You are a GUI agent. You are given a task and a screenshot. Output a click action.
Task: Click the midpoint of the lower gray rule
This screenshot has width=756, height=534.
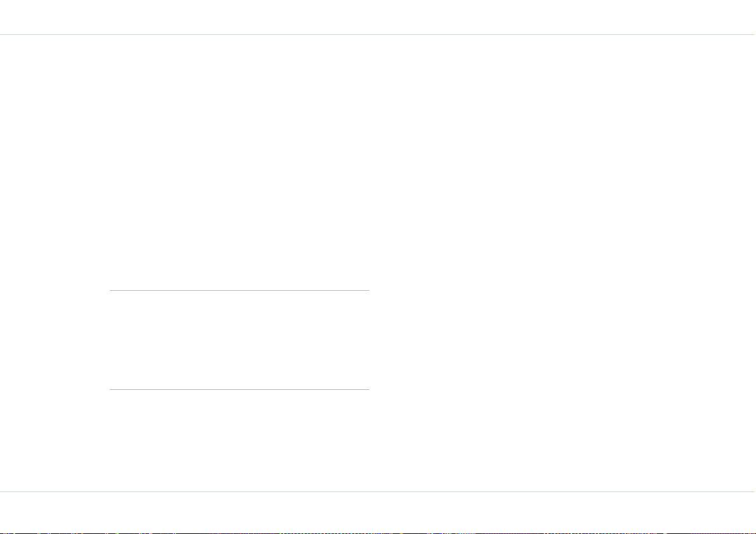point(239,389)
